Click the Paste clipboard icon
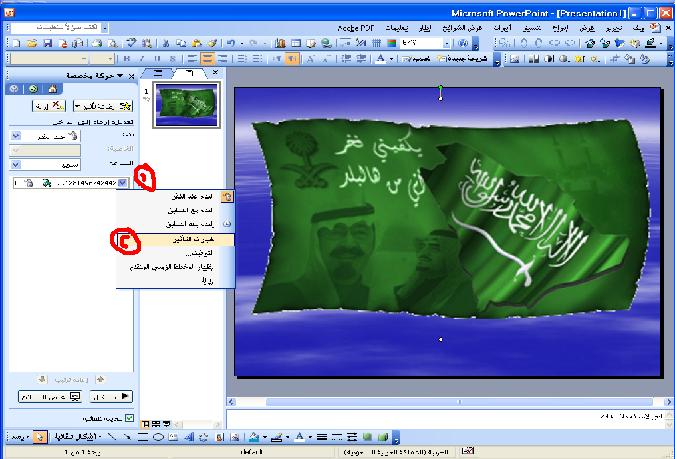675x459 pixels. [x=196, y=43]
